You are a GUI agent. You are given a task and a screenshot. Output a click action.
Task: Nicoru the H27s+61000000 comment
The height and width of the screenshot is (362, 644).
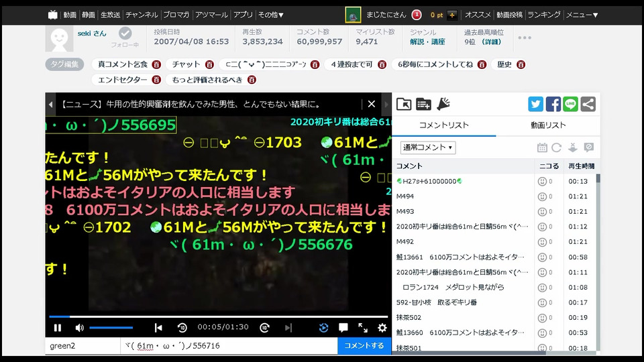(542, 182)
